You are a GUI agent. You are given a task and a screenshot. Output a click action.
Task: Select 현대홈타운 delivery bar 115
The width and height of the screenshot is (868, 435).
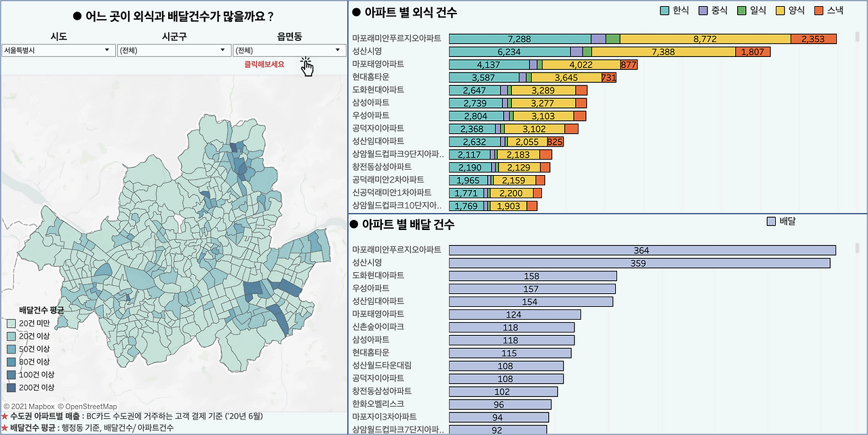point(511,353)
